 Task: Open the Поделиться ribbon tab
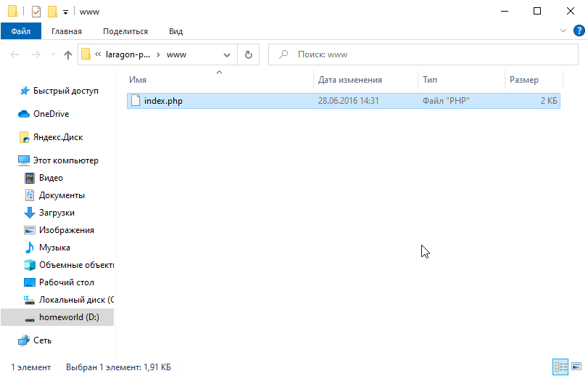pyautogui.click(x=125, y=31)
